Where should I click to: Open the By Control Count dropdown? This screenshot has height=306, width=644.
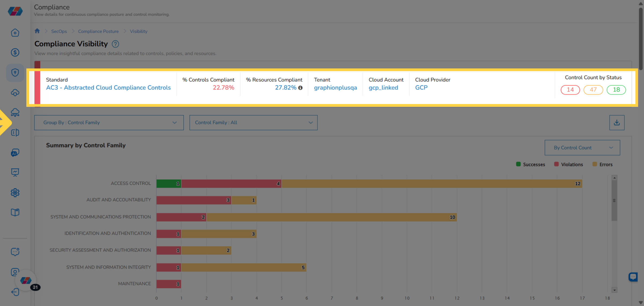(582, 148)
